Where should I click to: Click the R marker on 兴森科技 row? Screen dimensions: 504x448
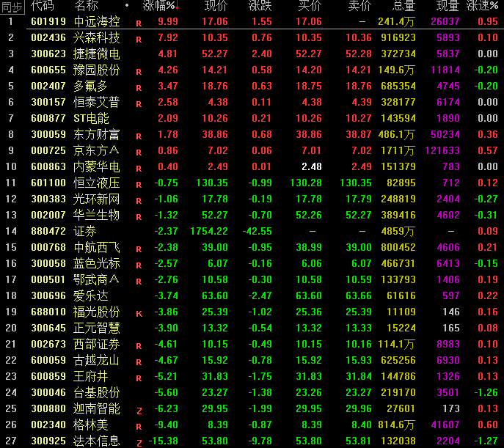[x=139, y=40]
